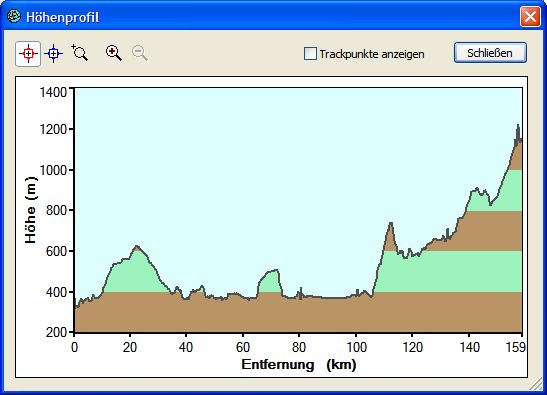547x395 pixels.
Task: Click the 600 value on height axis
Action: (56, 251)
